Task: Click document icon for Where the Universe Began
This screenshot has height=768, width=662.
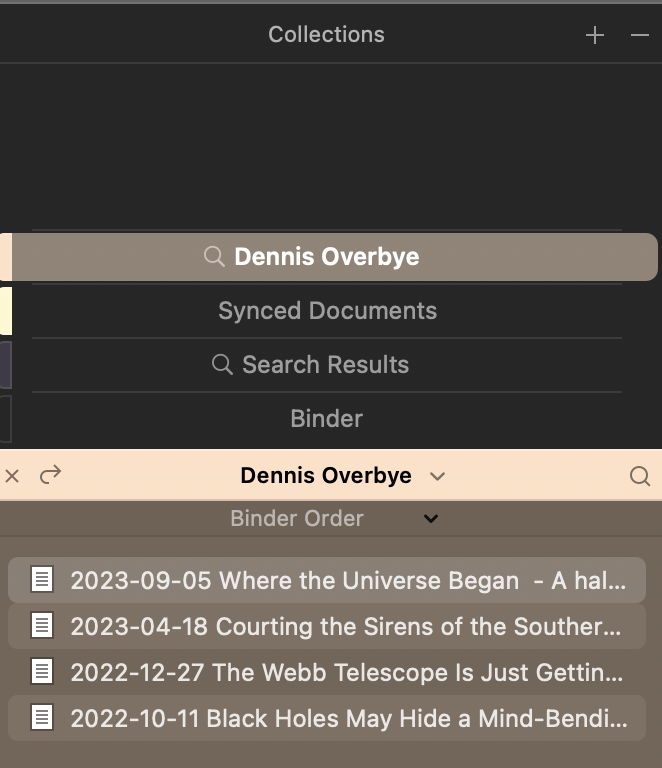Action: point(42,579)
